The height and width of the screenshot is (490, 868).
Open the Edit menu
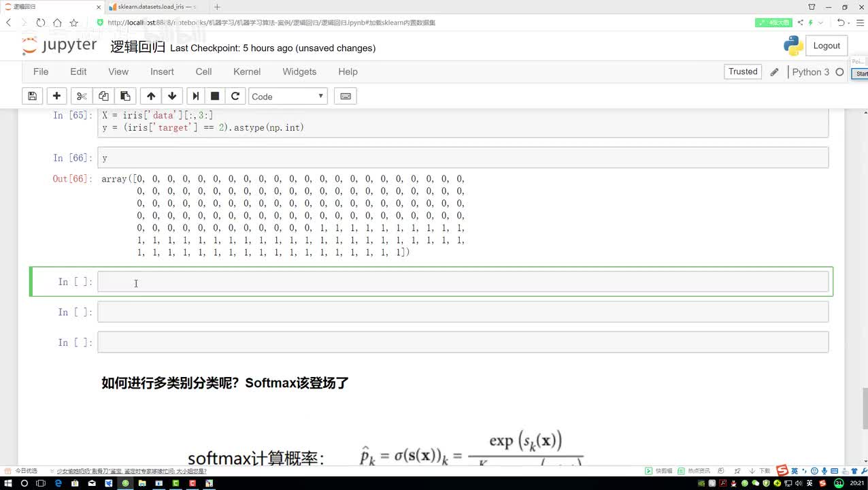(x=78, y=71)
